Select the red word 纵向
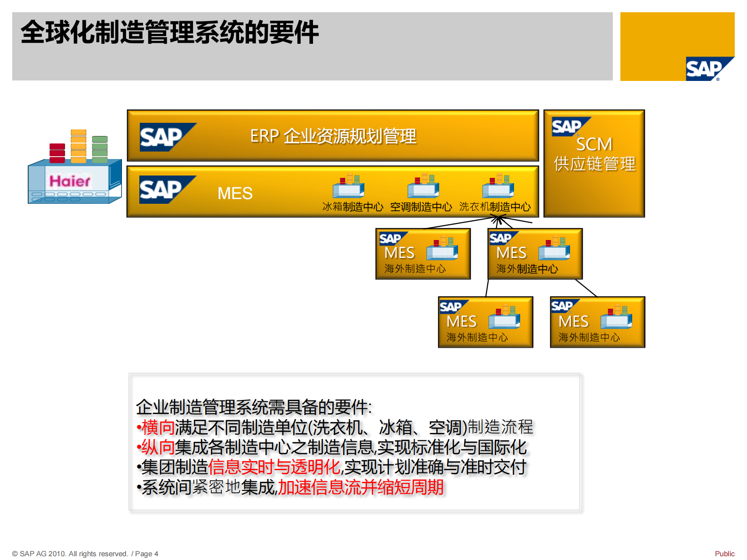 pyautogui.click(x=158, y=447)
